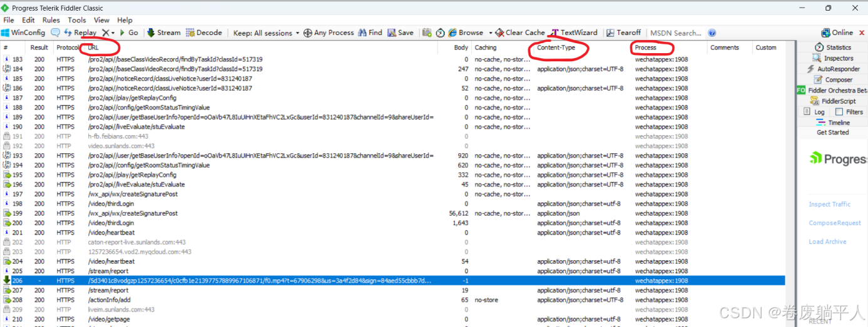Image resolution: width=868 pixels, height=327 pixels.
Task: Click the ComposeRequest link
Action: coord(835,223)
